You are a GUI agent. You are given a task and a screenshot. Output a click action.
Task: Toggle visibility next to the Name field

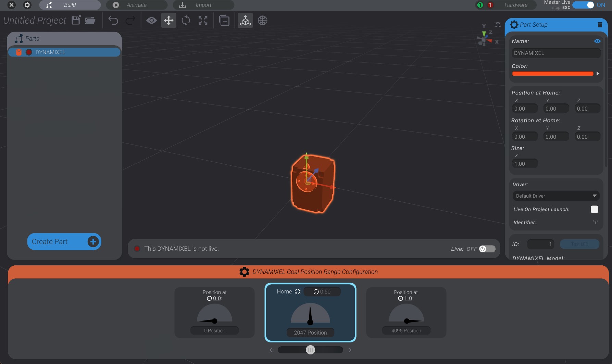pos(597,41)
